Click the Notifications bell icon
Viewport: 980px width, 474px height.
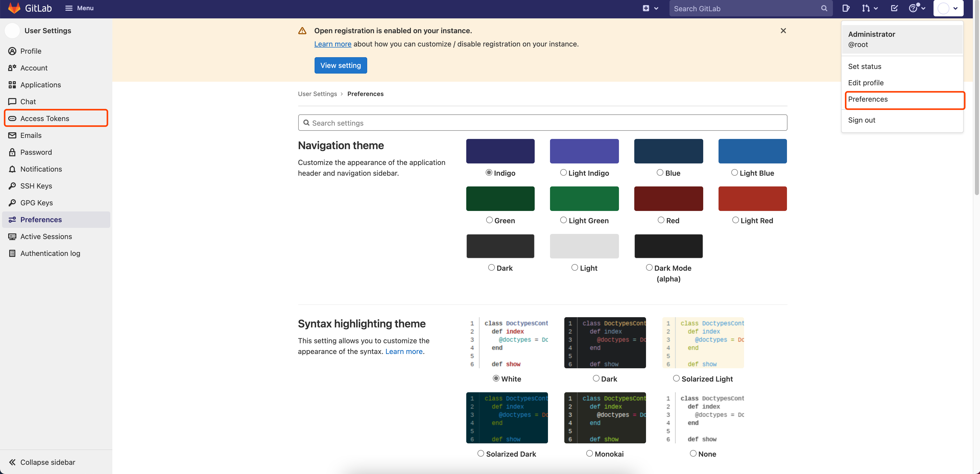tap(12, 169)
